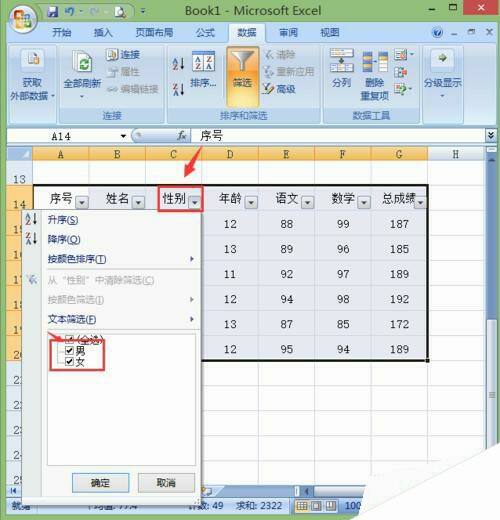Open print preview from quick access toolbar
The height and width of the screenshot is (520, 500).
120,12
